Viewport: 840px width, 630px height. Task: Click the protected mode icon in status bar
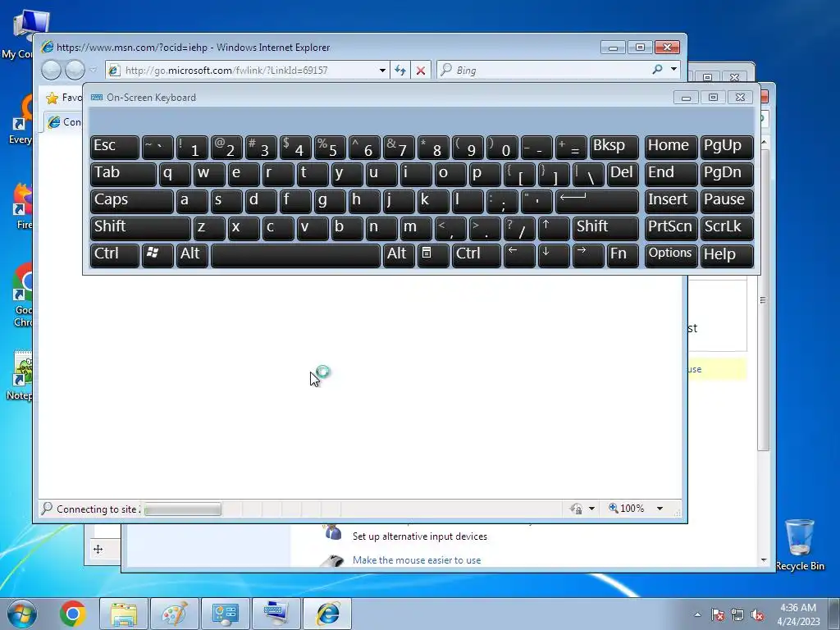tap(577, 509)
